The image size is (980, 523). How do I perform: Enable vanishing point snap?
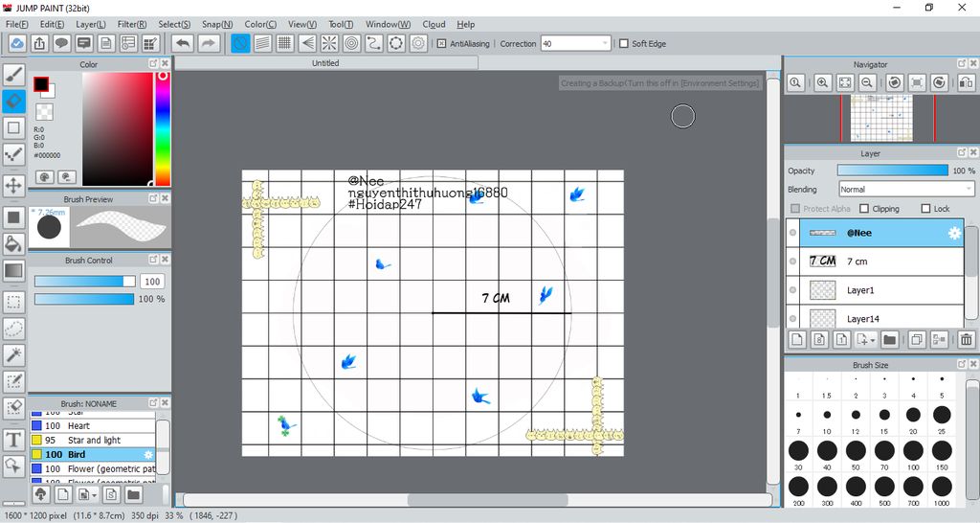pos(307,43)
